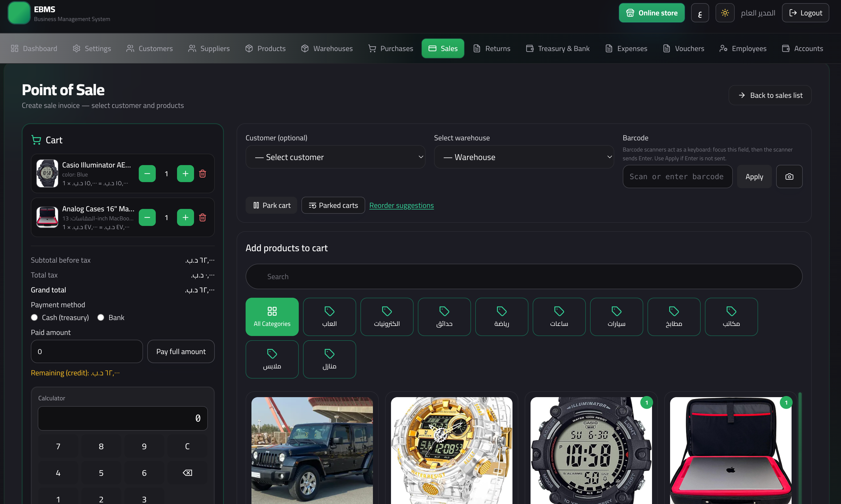Open Reorder suggestions link
This screenshot has height=504, width=841.
pyautogui.click(x=401, y=205)
